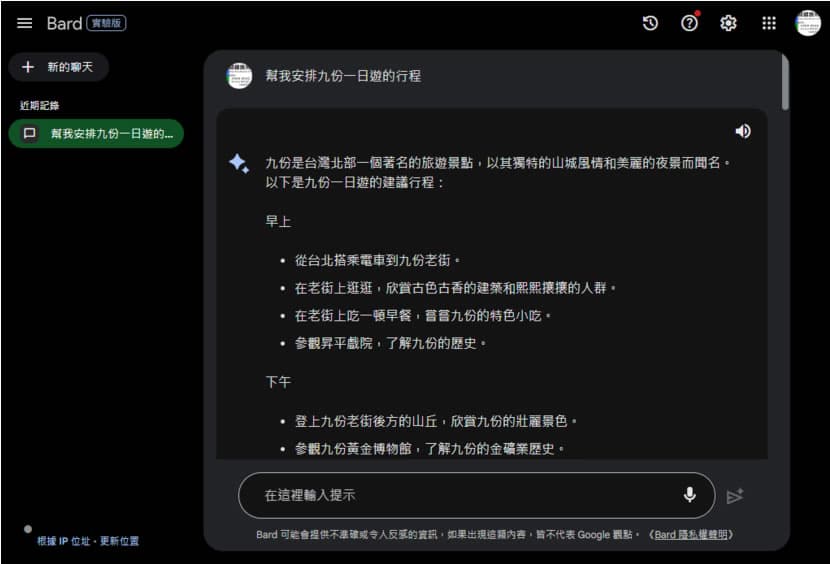Click the Bard sparkle icon beside response

click(239, 163)
